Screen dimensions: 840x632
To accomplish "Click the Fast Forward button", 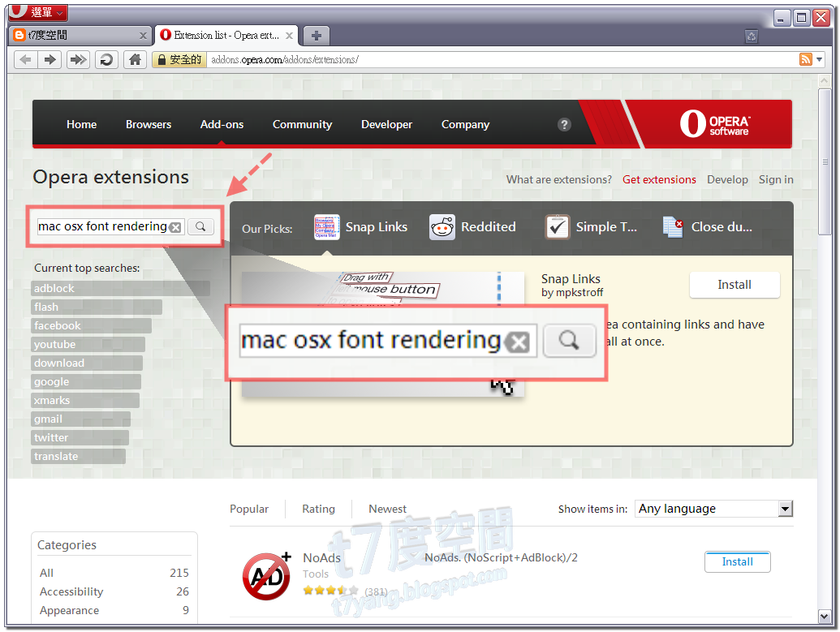I will click(x=78, y=59).
